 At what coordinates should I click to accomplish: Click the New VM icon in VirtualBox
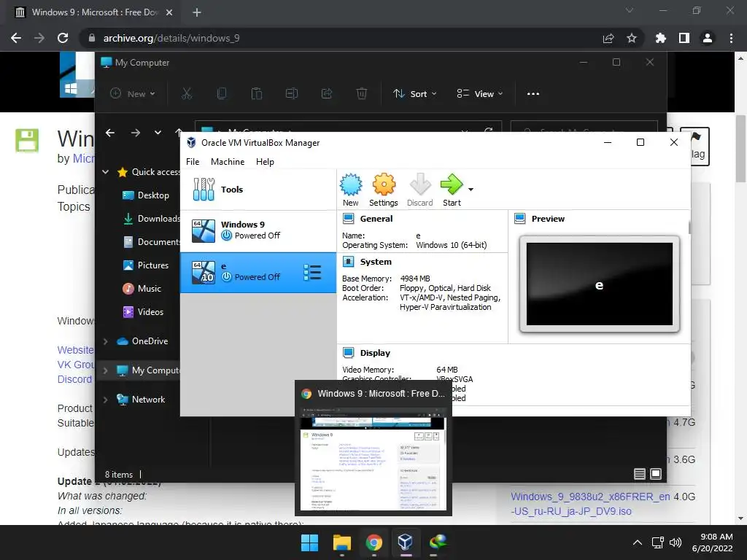click(351, 190)
